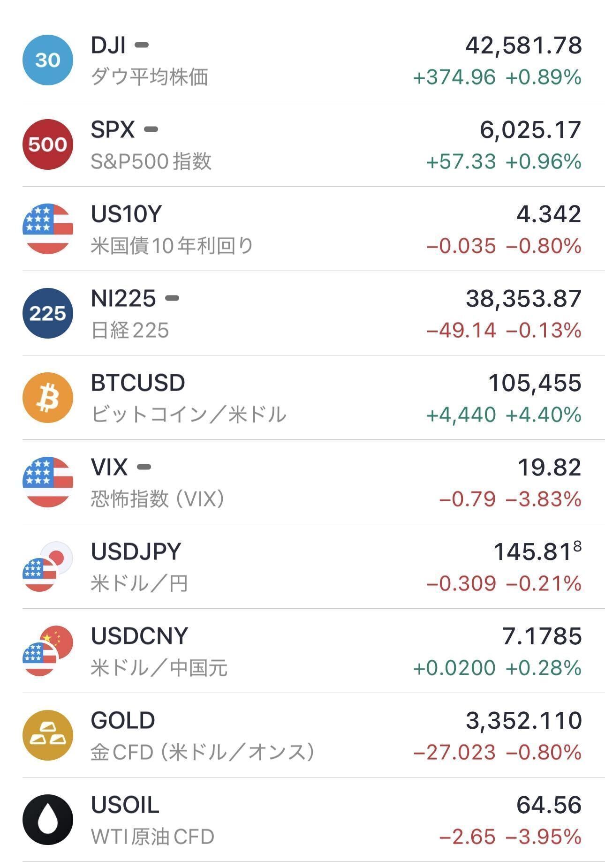This screenshot has width=605, height=868.
Task: Tap the orange Bitcoin icon
Action: click(48, 398)
